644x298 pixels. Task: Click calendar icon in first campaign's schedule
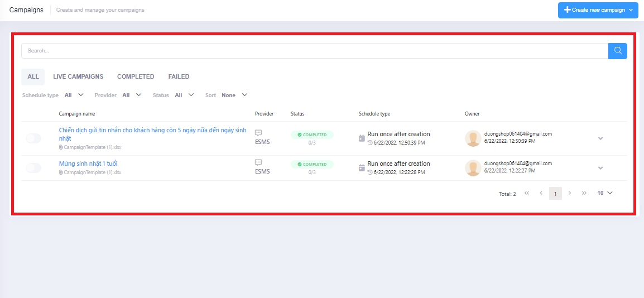click(x=362, y=138)
